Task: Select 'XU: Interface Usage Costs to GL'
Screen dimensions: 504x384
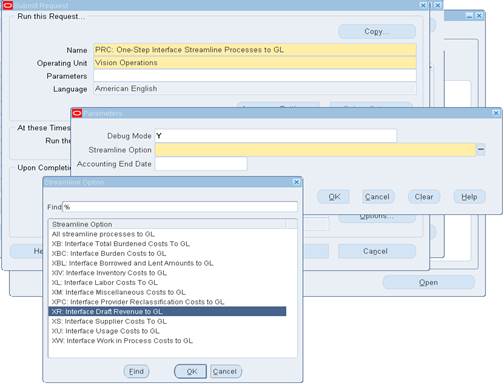Action: [x=167, y=331]
